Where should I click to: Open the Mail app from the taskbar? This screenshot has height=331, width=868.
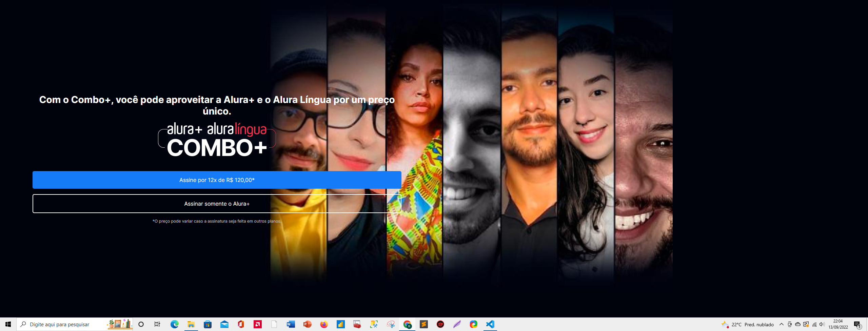[x=224, y=324]
